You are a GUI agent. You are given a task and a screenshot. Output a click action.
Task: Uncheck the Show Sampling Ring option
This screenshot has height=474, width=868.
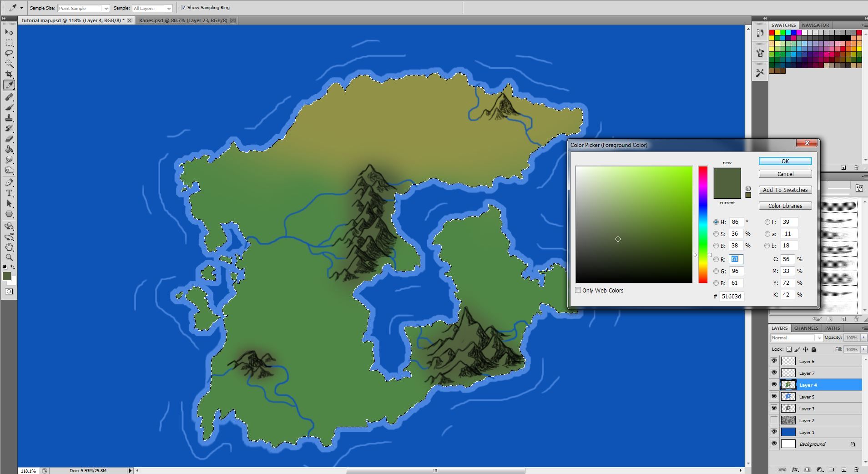(x=183, y=7)
